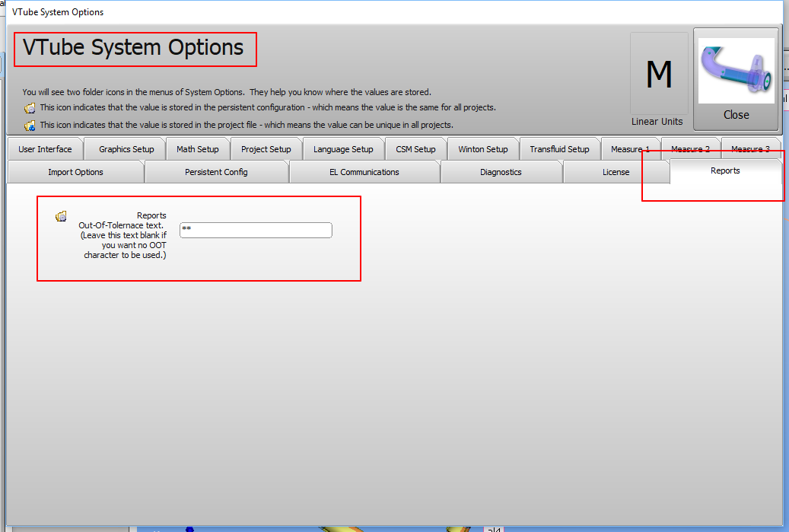Click the folder icon beside Reports Out-Of-Tolerance text

[x=61, y=217]
